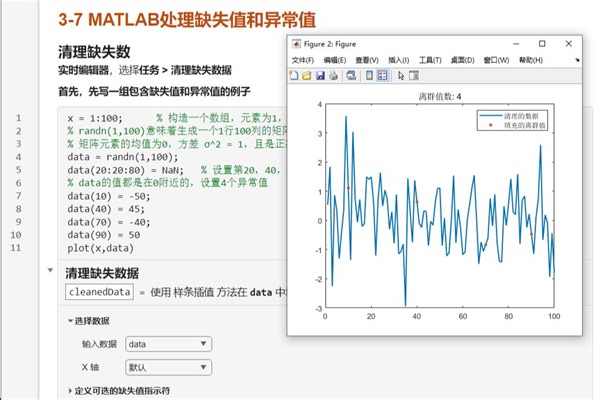The width and height of the screenshot is (600, 400).
Task: Click line number 1 in code gutter
Action: (18, 118)
